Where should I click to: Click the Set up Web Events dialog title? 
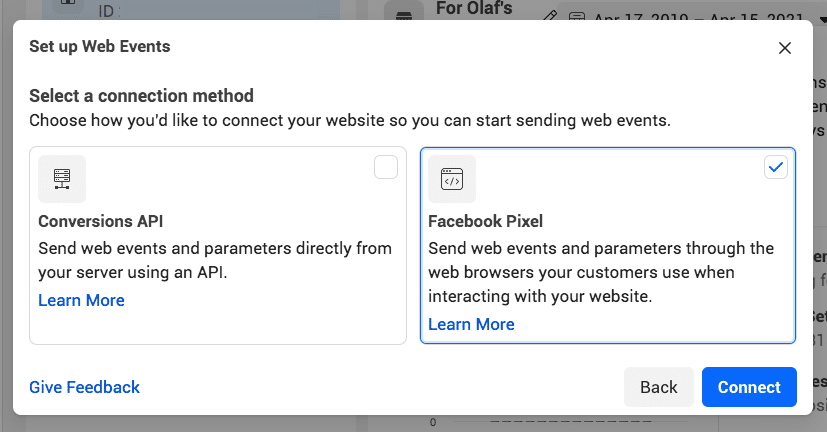(x=99, y=47)
